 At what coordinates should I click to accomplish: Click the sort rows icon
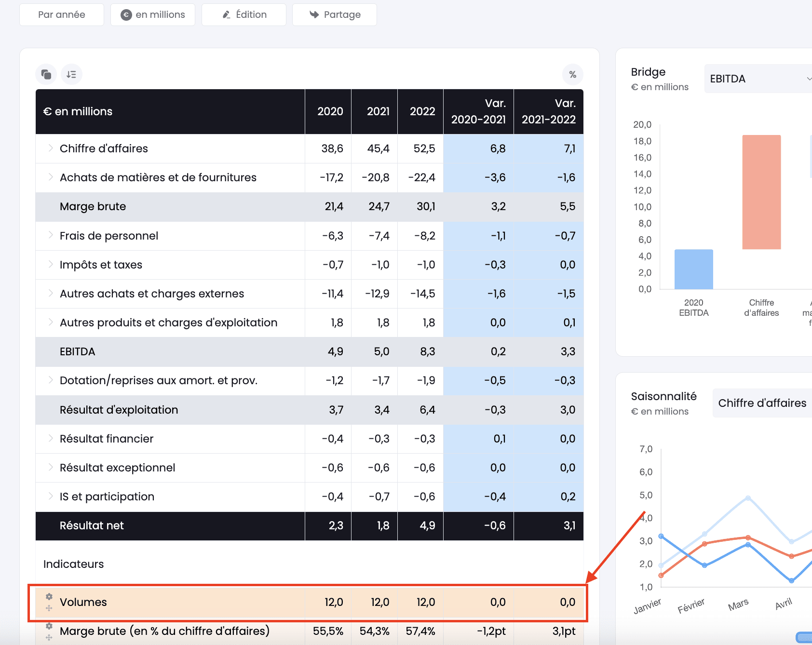(71, 74)
